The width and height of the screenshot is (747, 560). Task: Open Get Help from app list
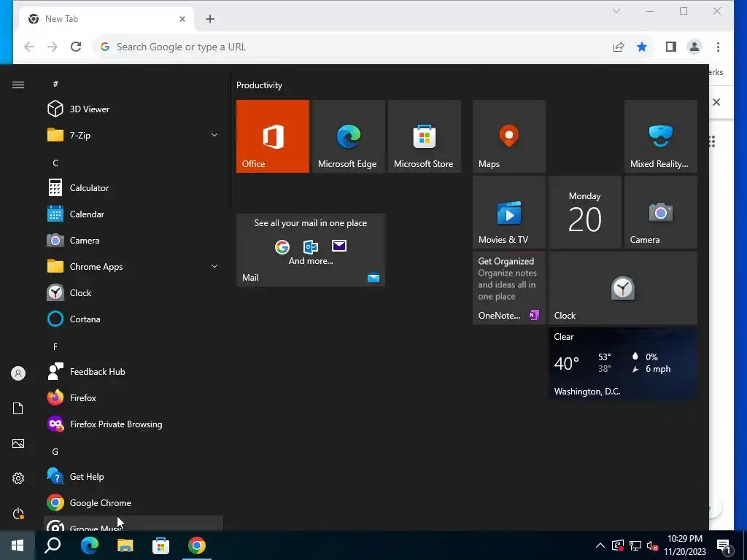(x=133, y=477)
